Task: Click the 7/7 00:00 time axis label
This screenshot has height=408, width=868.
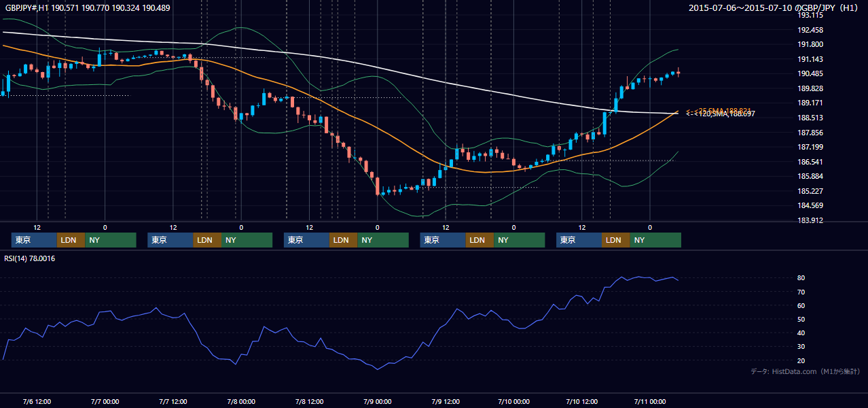Action: (105, 401)
